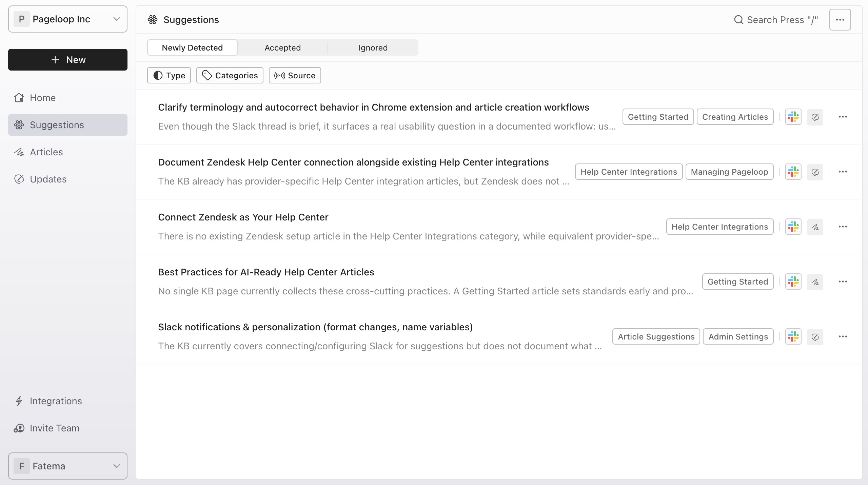Click update type icon on Document Zendesk row
Screen dimensions: 868x485
tap(815, 172)
